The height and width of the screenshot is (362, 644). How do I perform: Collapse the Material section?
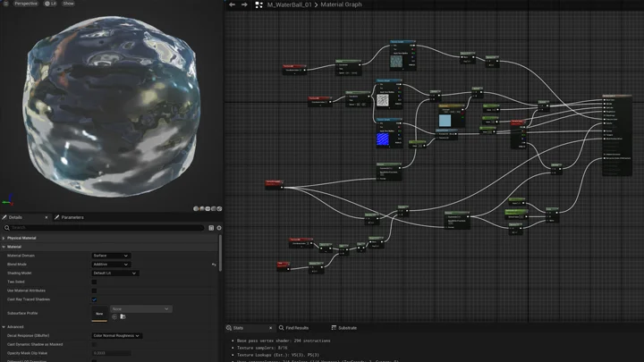[4, 247]
